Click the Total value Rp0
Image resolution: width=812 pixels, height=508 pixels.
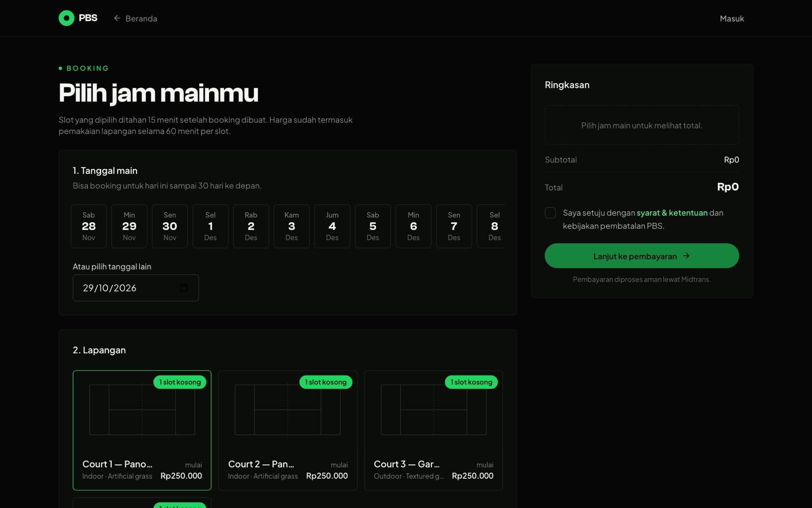pyautogui.click(x=728, y=187)
